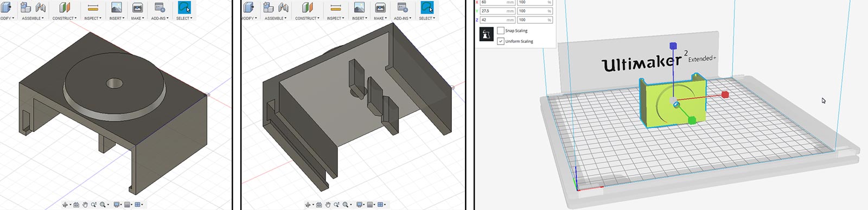Click Z size field showing 42 mm
This screenshot has width=868, height=210.
point(497,20)
